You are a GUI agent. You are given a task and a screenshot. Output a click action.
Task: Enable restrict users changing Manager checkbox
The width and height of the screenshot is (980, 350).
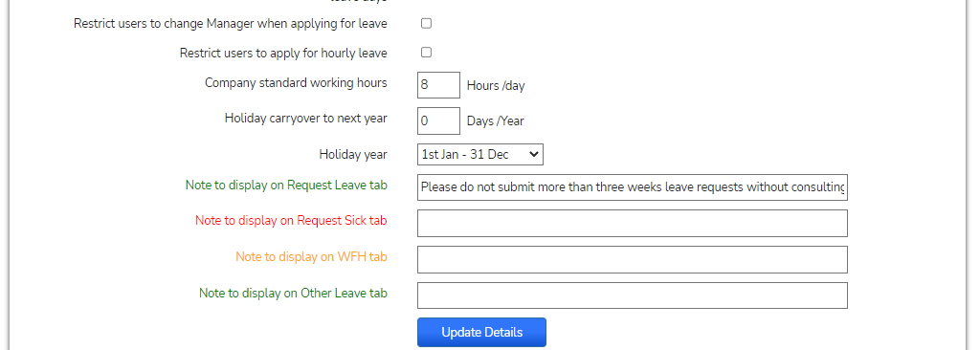[426, 23]
